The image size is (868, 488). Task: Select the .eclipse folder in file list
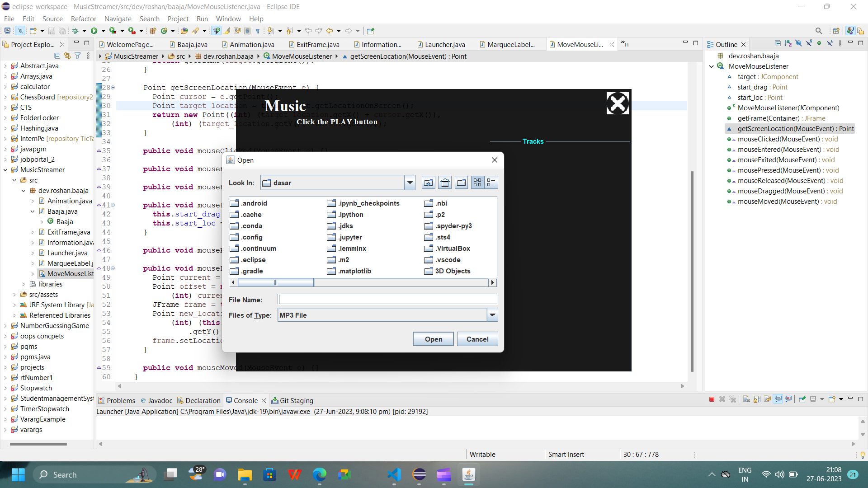pyautogui.click(x=248, y=260)
